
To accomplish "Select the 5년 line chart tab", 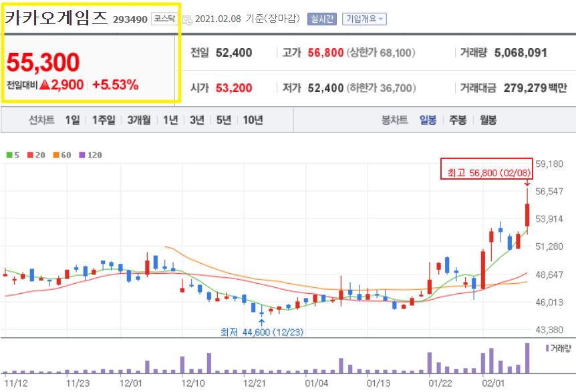I will click(x=224, y=120).
